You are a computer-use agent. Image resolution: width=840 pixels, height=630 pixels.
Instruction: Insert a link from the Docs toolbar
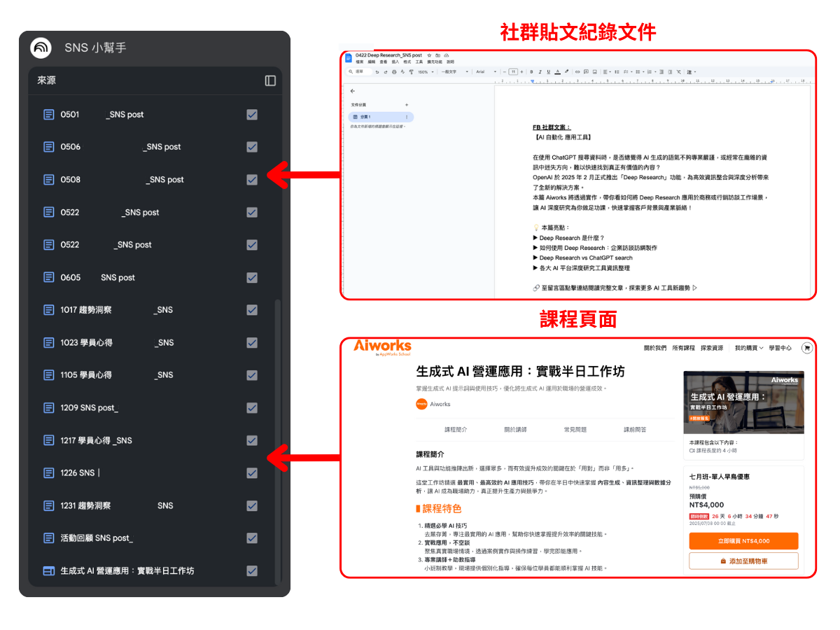[577, 71]
